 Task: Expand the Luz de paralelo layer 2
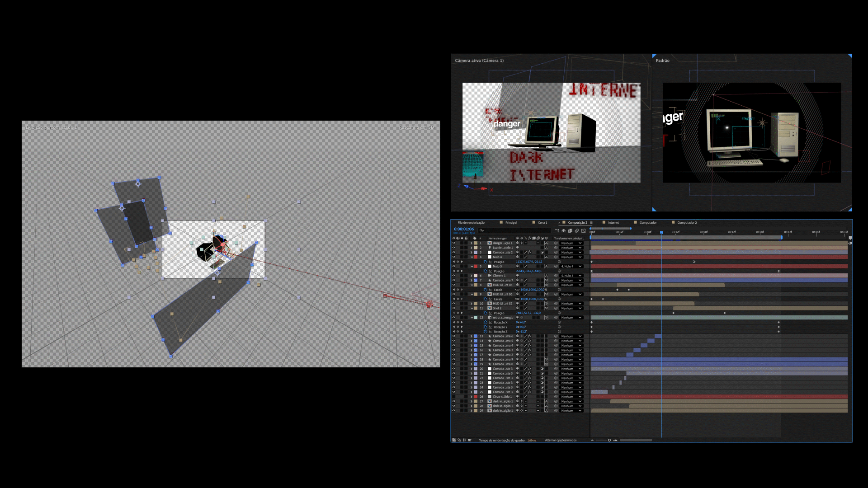[472, 248]
